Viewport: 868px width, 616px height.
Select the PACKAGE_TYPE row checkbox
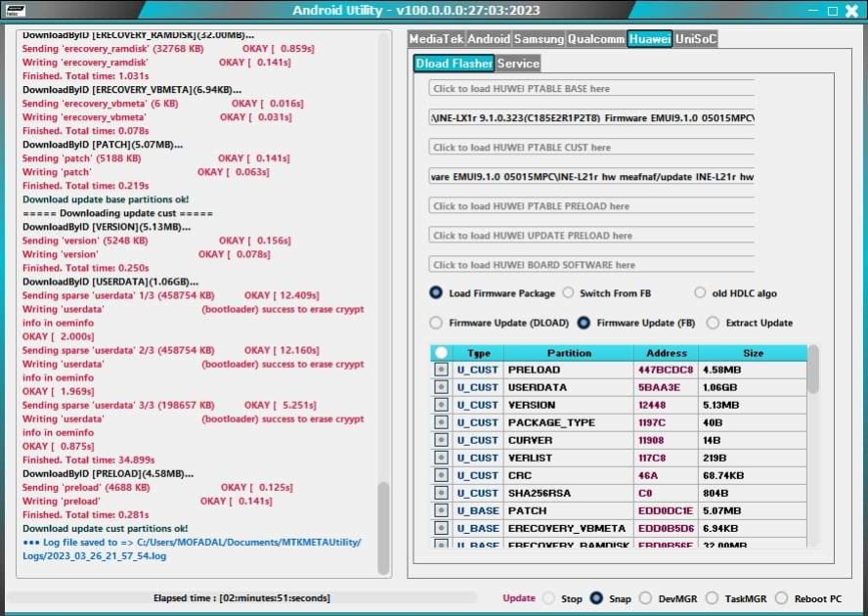pos(442,422)
